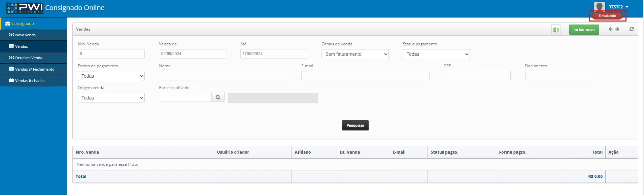The width and height of the screenshot is (644, 195).
Task: Open Nova venda in the sidebar
Action: 25,35
